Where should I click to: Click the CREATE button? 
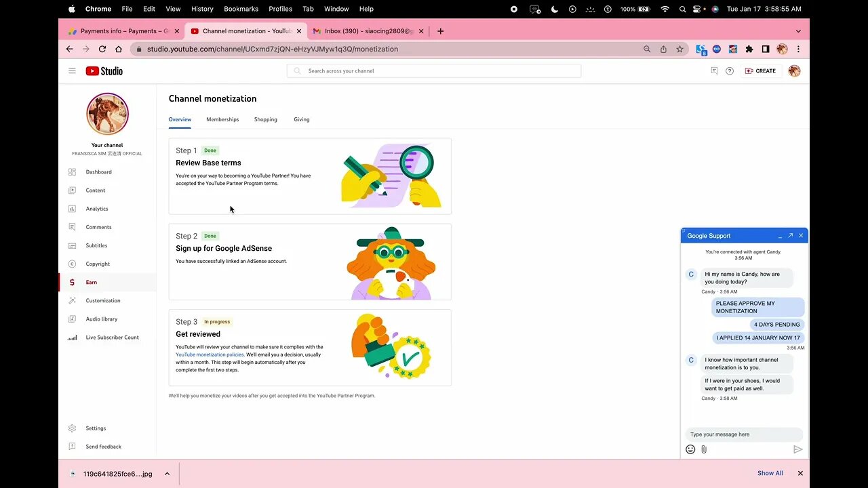(x=760, y=70)
